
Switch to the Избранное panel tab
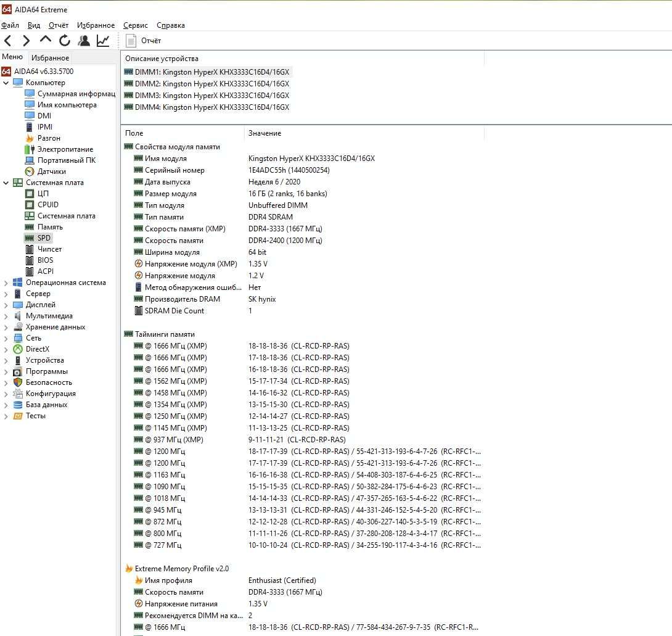coord(50,57)
